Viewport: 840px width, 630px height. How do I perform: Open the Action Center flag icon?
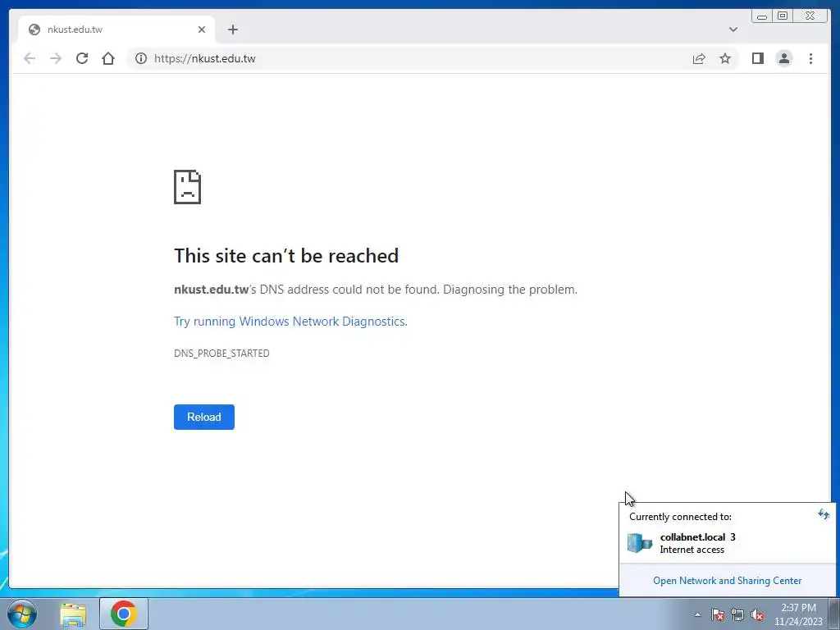point(717,614)
